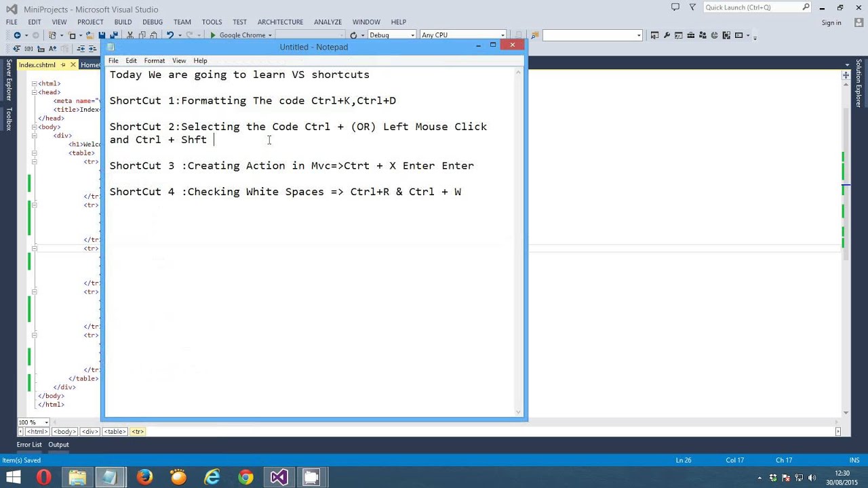Start debugging with green play icon
Image resolution: width=868 pixels, height=488 pixels.
[213, 35]
